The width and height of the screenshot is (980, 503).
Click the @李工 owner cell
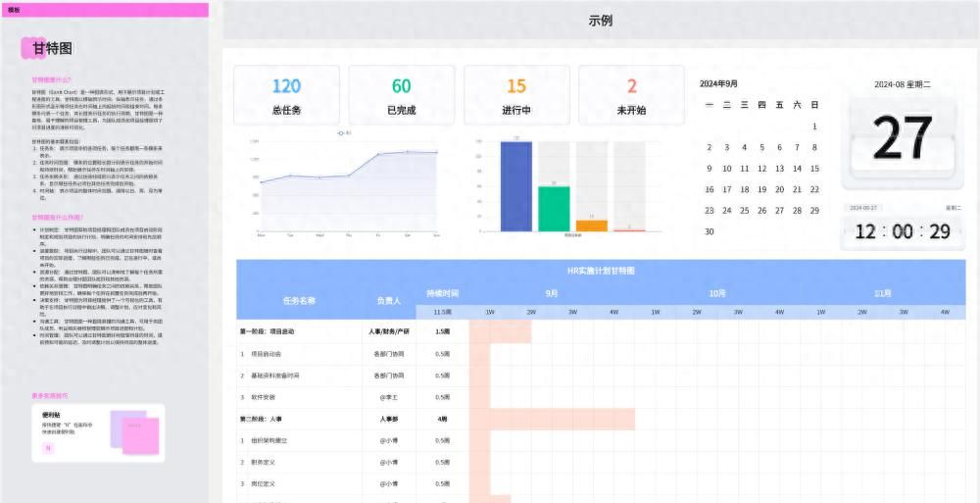pos(389,397)
